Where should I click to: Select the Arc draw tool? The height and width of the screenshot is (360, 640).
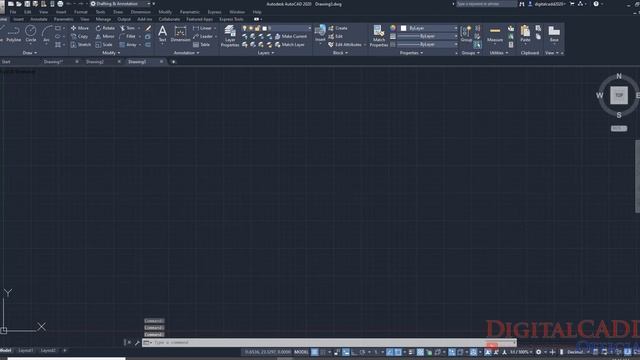coord(47,33)
